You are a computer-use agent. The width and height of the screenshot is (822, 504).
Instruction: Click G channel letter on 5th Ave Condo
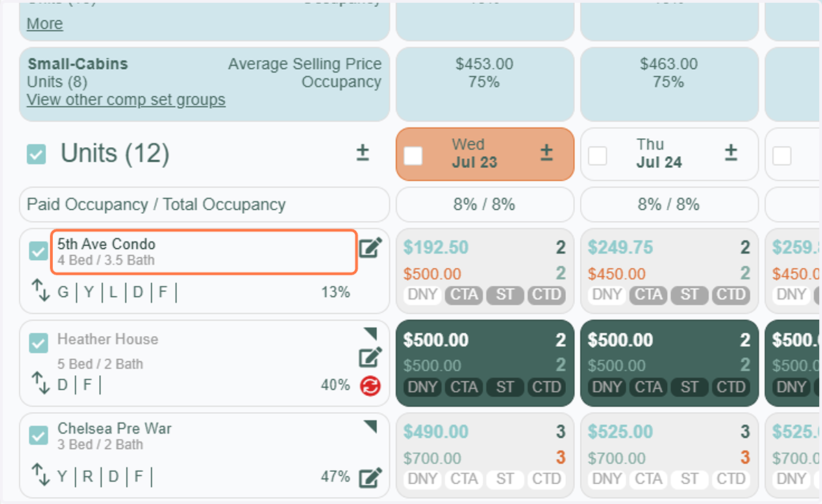click(64, 292)
